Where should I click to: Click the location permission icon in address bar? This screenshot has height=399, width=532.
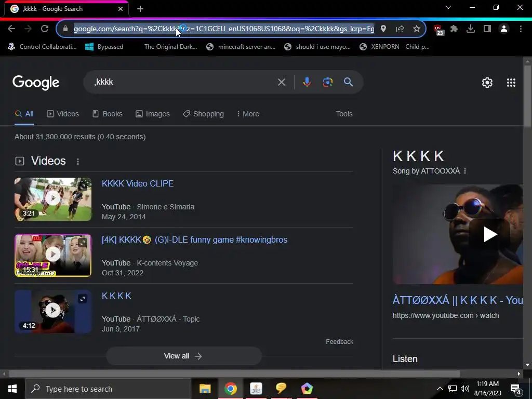click(x=383, y=29)
